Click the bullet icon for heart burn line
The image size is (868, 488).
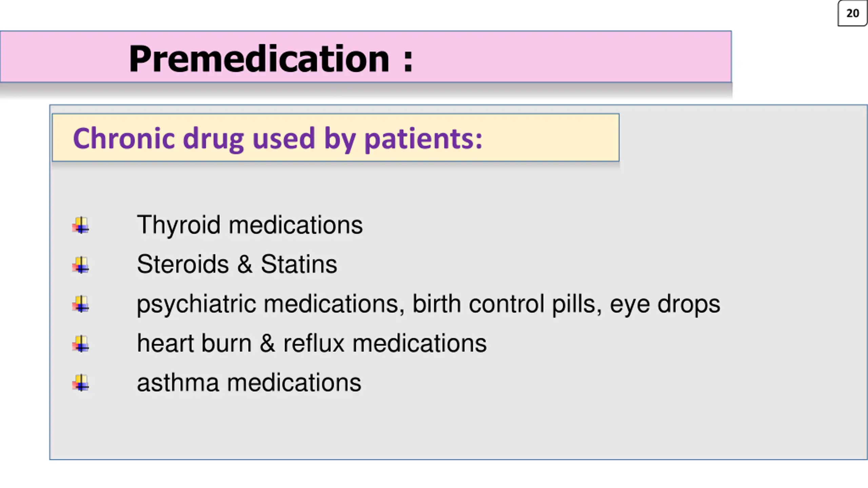pos(81,344)
